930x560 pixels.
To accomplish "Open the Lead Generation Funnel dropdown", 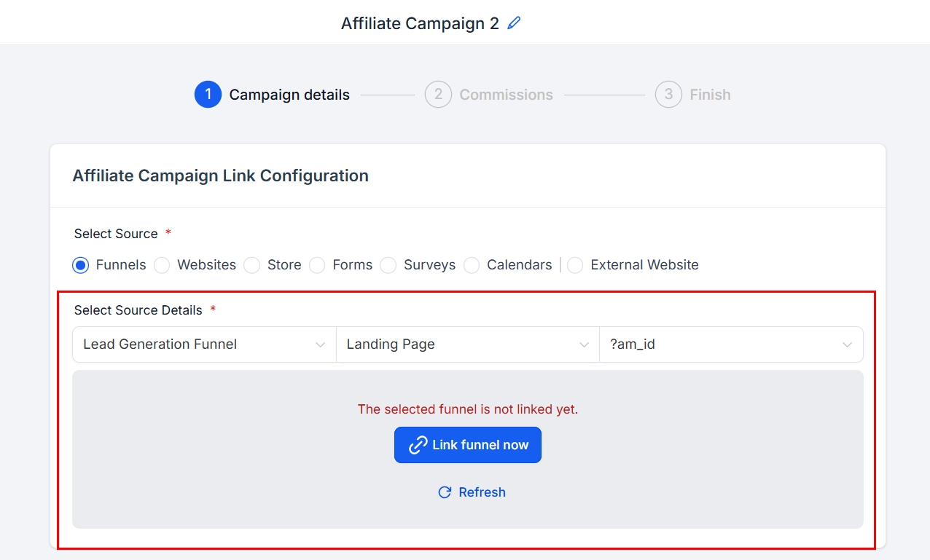I will click(x=204, y=344).
